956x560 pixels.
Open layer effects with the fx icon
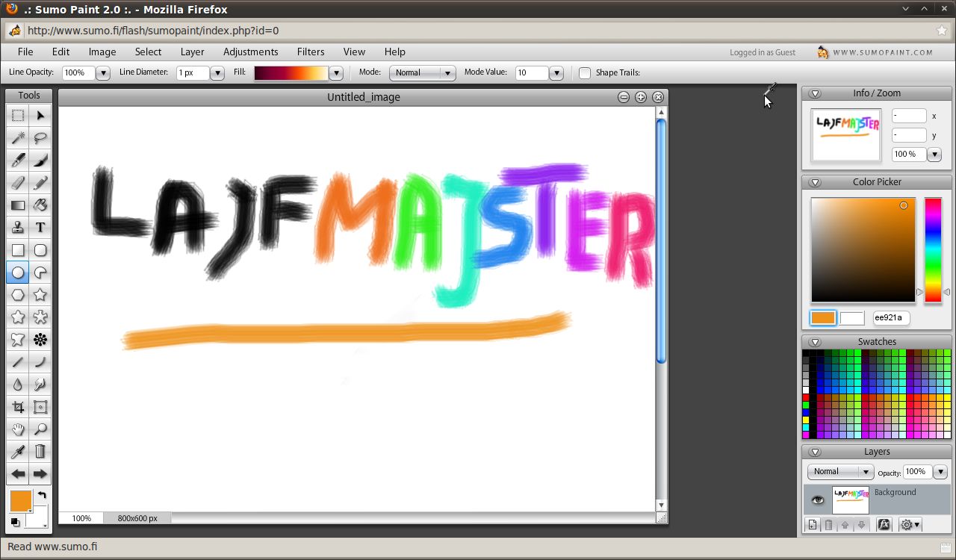click(884, 525)
